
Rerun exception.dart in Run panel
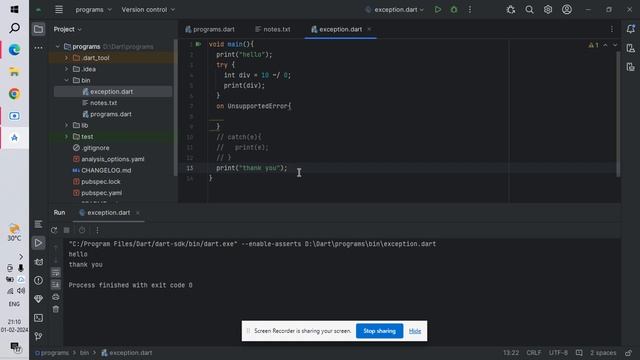pyautogui.click(x=54, y=230)
